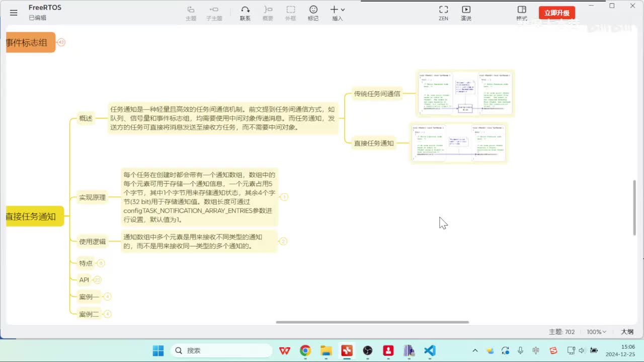Viewport: 644px width, 362px height.
Task: Select the 使用逻辑 subtopic
Action: [93, 241]
